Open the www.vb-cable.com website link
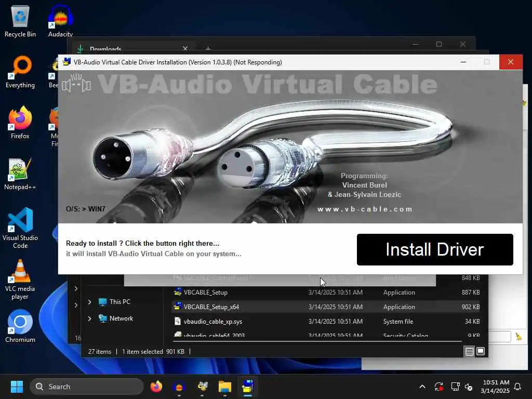532x399 pixels. pos(365,209)
